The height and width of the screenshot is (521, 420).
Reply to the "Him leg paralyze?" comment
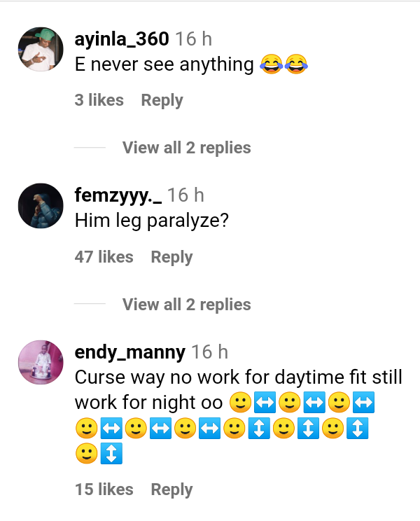click(171, 257)
